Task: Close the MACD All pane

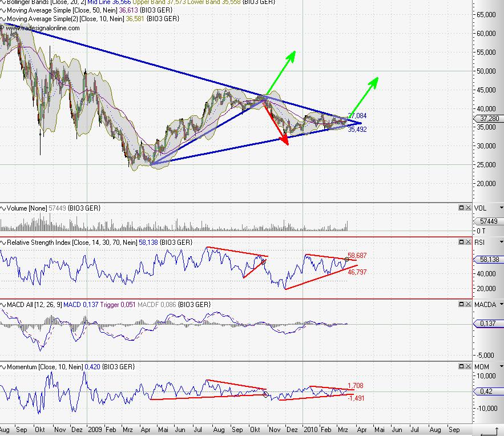Action: (468, 305)
